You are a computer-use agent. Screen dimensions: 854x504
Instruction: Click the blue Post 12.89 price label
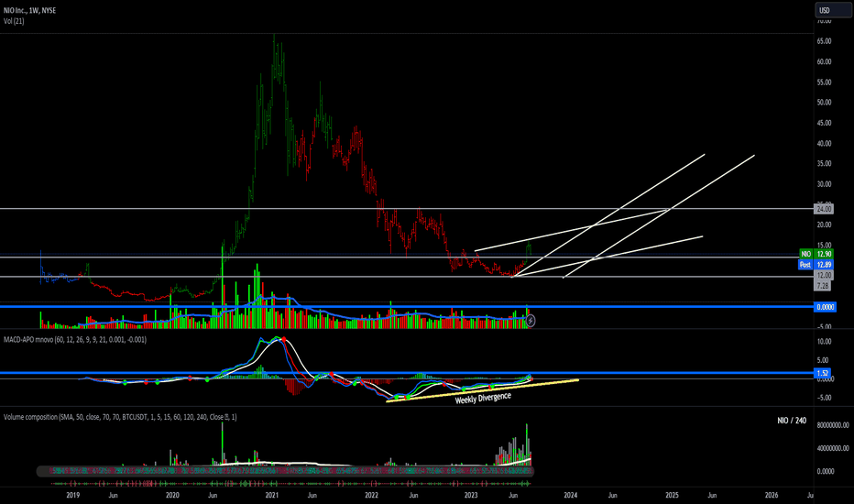click(x=816, y=264)
